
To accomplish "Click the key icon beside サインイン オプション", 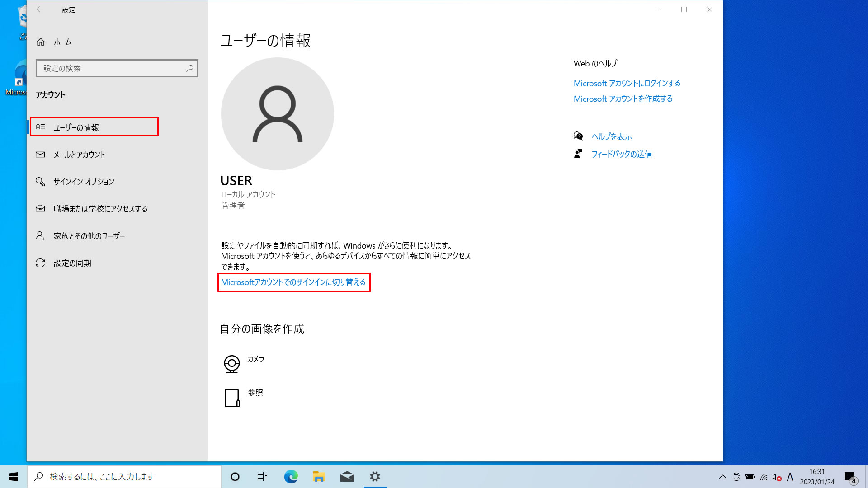I will (x=40, y=182).
